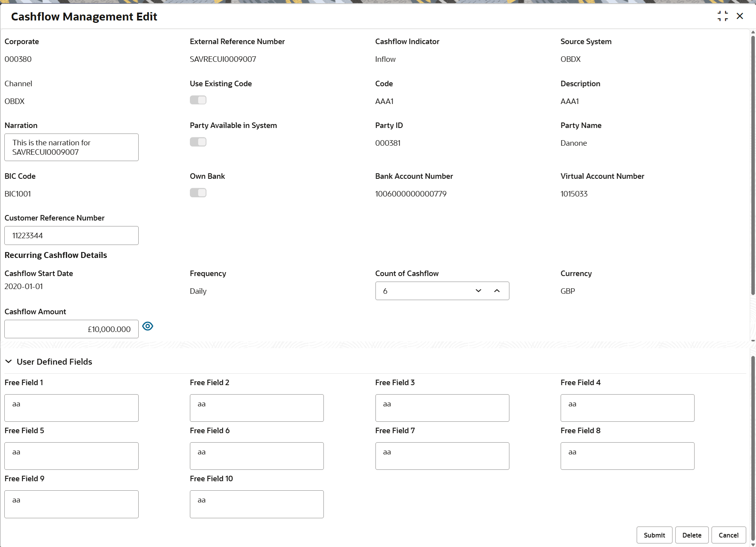Click into Free Field 4 box
The height and width of the screenshot is (547, 756).
click(x=628, y=408)
